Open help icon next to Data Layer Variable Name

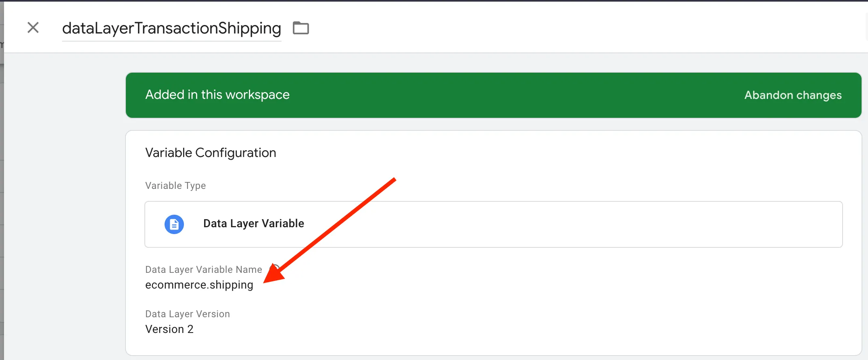click(275, 269)
